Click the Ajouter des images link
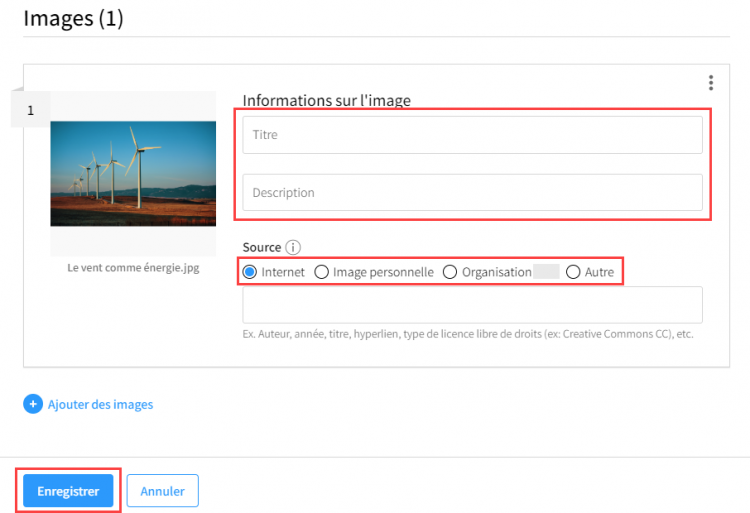The width and height of the screenshot is (750, 513). point(100,404)
